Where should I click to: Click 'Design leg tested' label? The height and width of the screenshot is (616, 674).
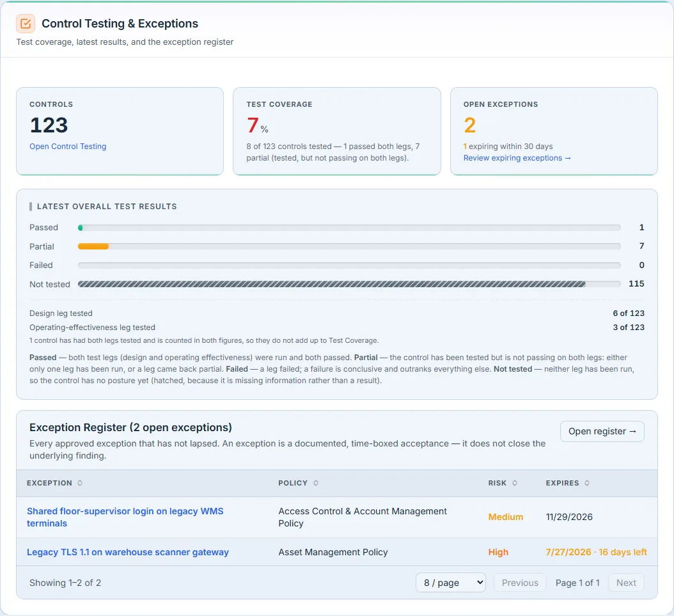point(61,313)
